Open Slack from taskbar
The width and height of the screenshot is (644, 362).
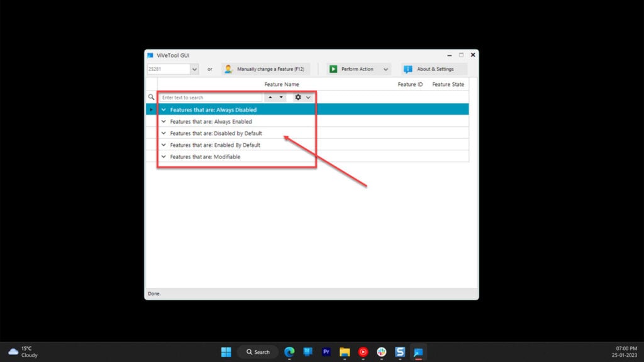[382, 352]
